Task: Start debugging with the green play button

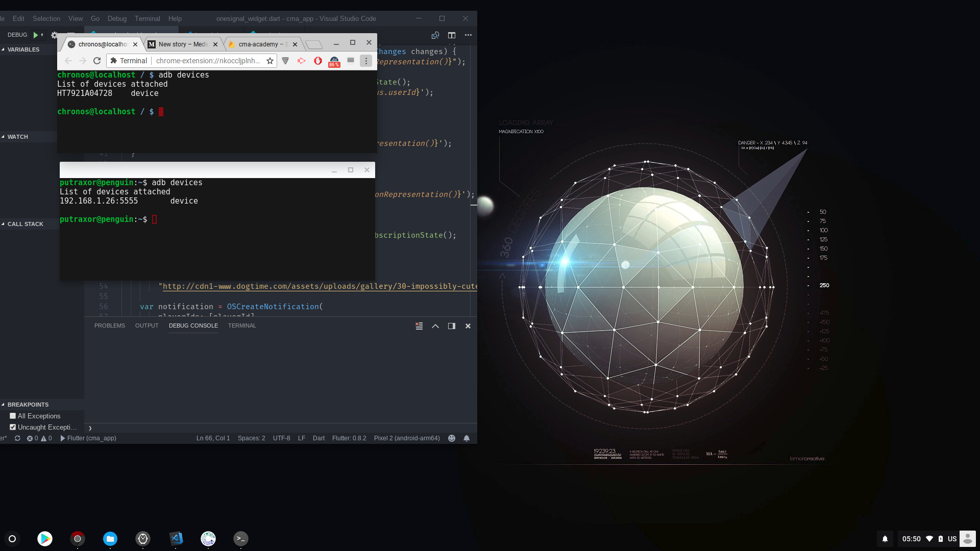Action: [x=36, y=35]
